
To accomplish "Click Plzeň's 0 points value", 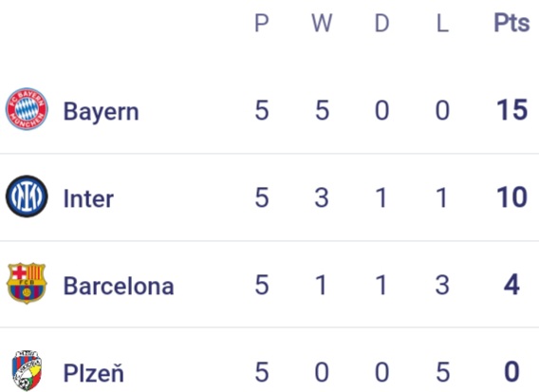I will point(511,372).
